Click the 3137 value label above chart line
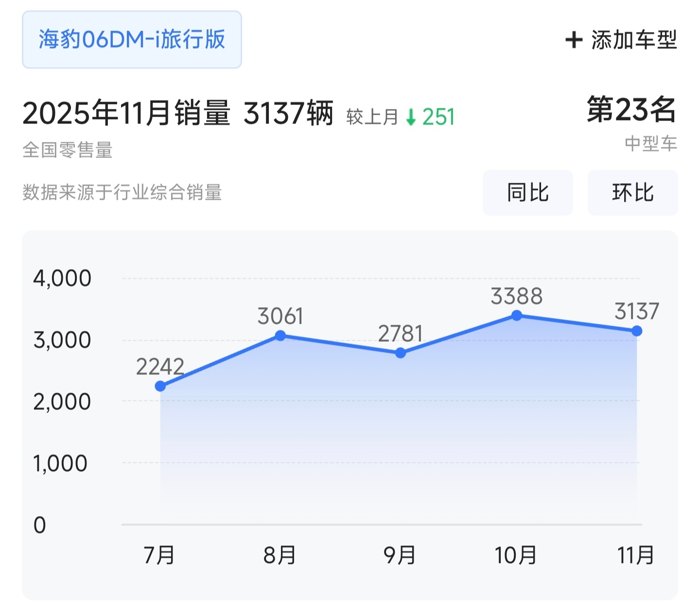The image size is (700, 616). pos(637,311)
